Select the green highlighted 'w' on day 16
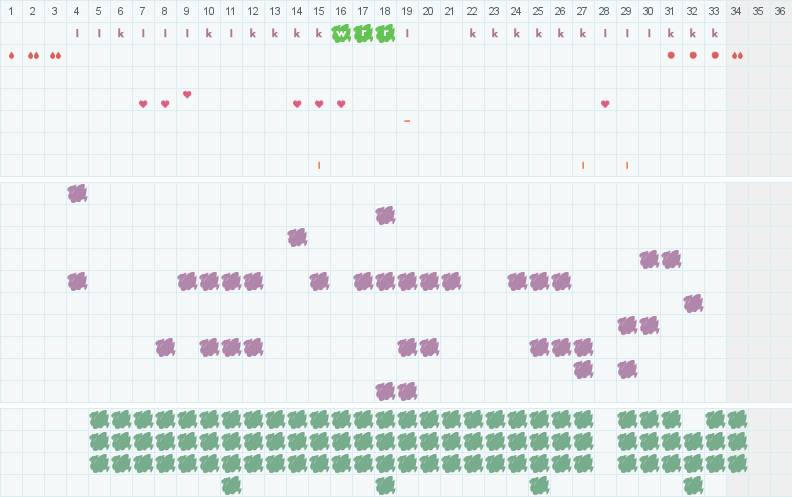Image resolution: width=792 pixels, height=497 pixels. coord(341,33)
